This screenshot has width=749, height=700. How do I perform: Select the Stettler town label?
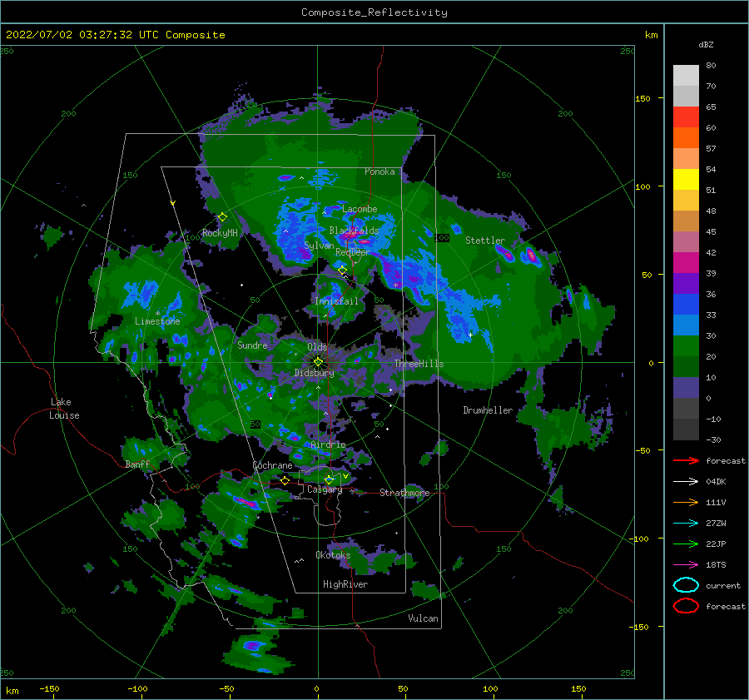(x=485, y=241)
